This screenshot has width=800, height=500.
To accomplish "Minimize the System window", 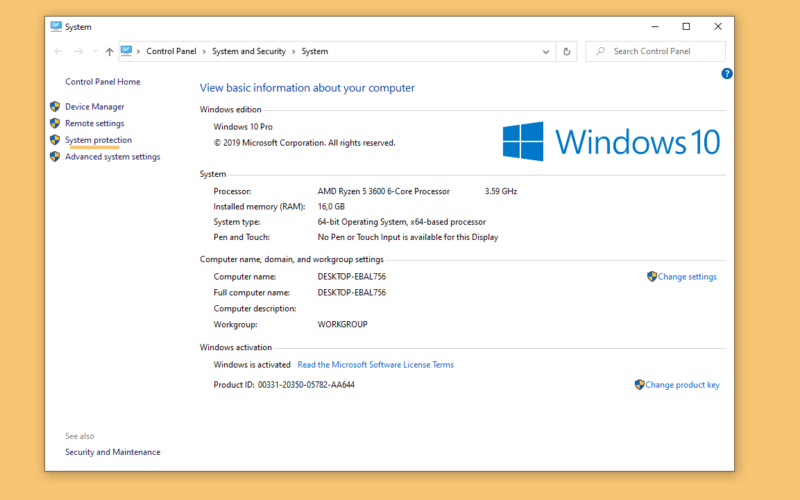I will [655, 27].
